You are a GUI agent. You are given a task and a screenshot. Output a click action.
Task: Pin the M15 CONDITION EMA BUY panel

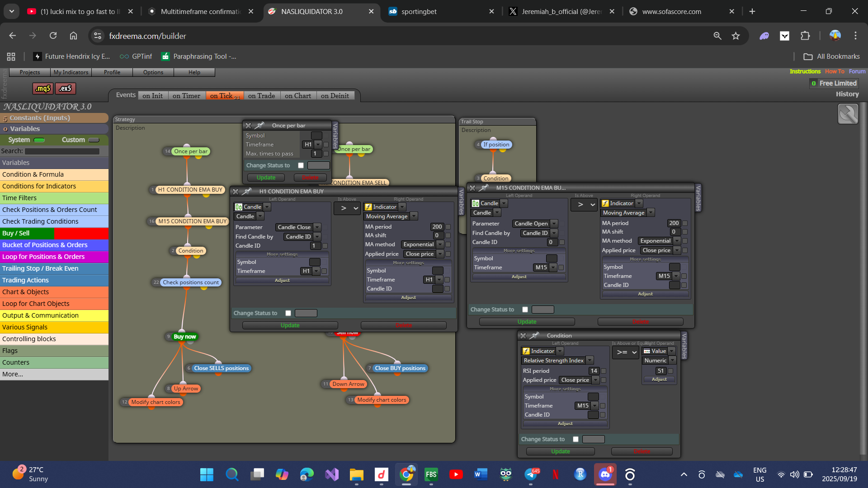pos(484,188)
